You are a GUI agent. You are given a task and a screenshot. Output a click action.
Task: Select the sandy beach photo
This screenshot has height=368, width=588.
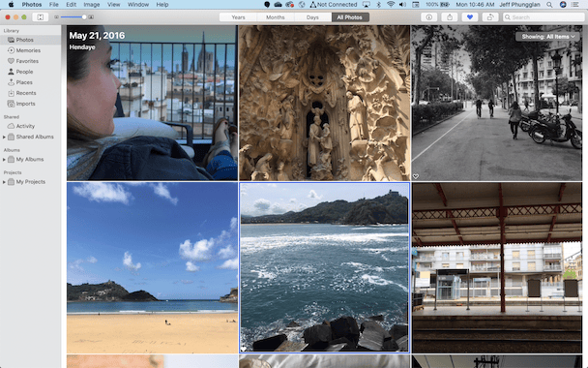[152, 267]
